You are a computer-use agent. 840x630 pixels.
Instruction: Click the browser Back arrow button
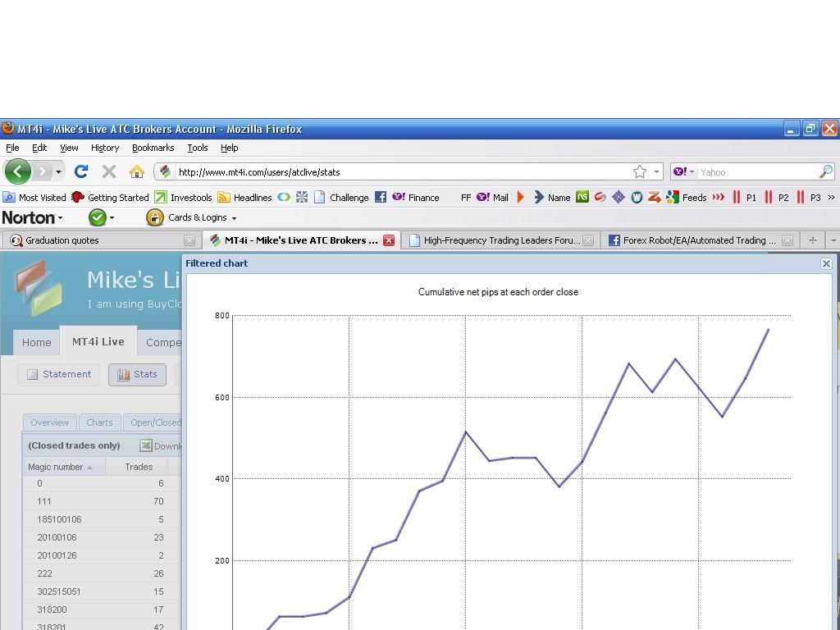click(17, 171)
